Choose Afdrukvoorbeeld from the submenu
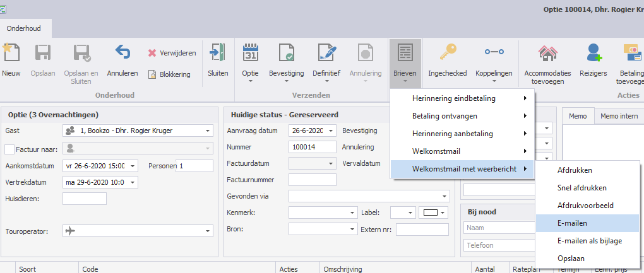The width and height of the screenshot is (644, 273). (588, 206)
